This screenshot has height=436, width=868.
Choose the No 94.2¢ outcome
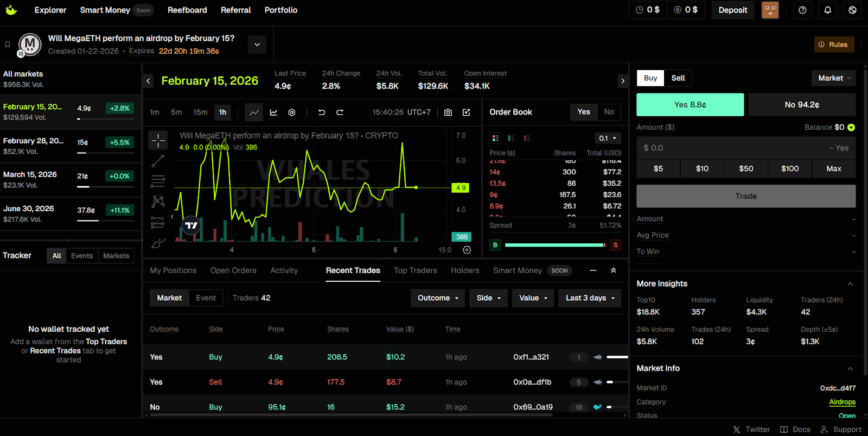(802, 105)
